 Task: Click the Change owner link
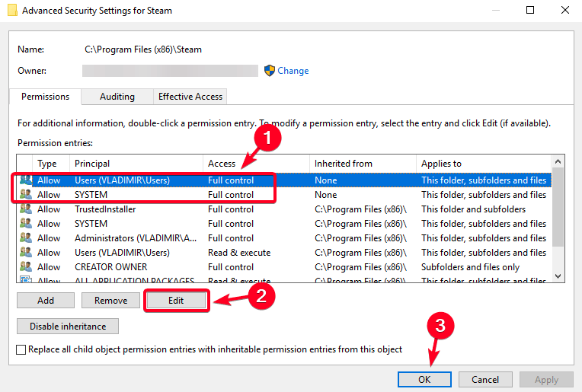[x=293, y=71]
